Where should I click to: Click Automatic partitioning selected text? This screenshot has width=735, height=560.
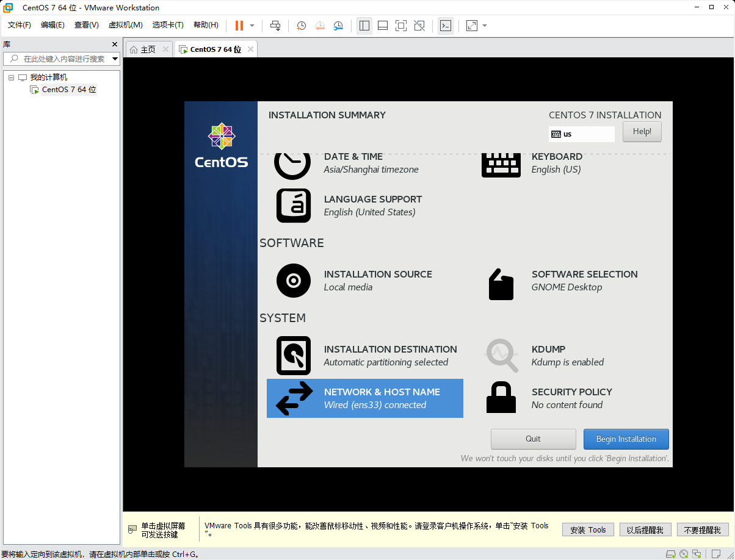tap(386, 362)
